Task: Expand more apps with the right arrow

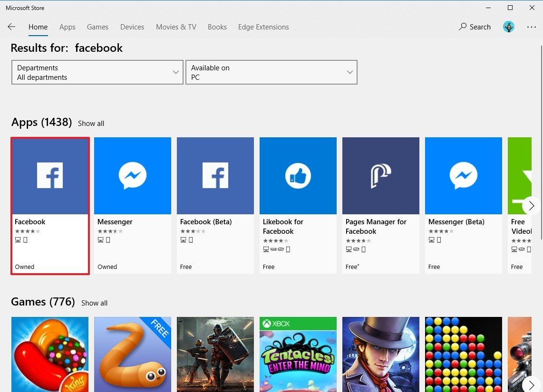Action: (x=531, y=205)
